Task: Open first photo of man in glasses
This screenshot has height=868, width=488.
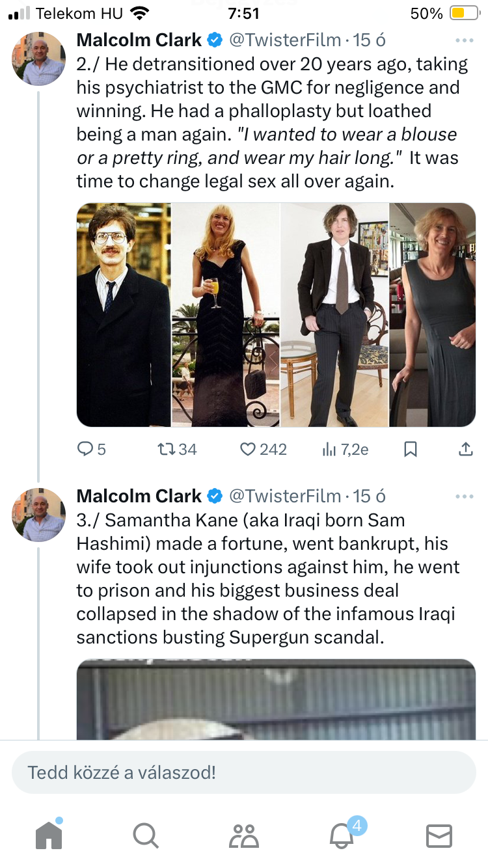Action: point(124,315)
